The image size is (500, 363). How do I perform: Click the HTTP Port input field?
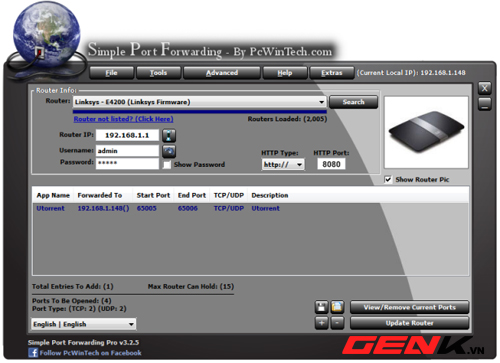pos(331,164)
